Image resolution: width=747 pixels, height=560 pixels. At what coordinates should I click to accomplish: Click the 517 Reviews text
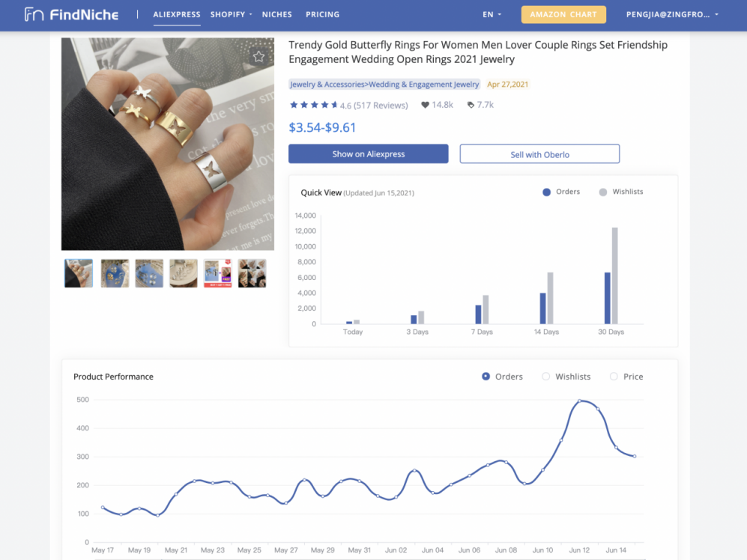(x=381, y=106)
